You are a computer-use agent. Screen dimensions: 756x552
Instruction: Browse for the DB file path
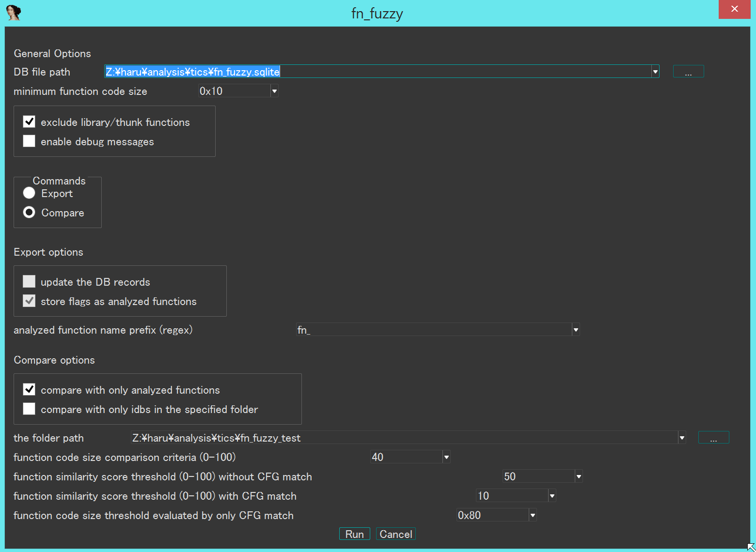(x=688, y=72)
